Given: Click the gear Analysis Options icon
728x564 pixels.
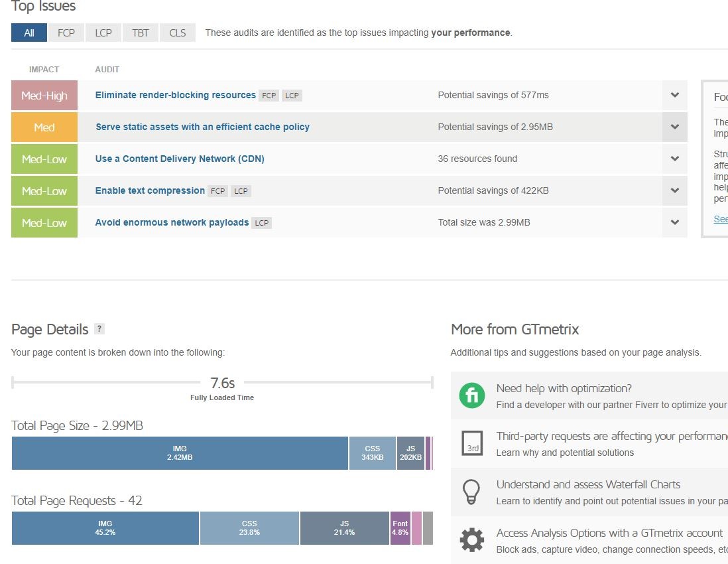Looking at the screenshot, I should [x=471, y=540].
